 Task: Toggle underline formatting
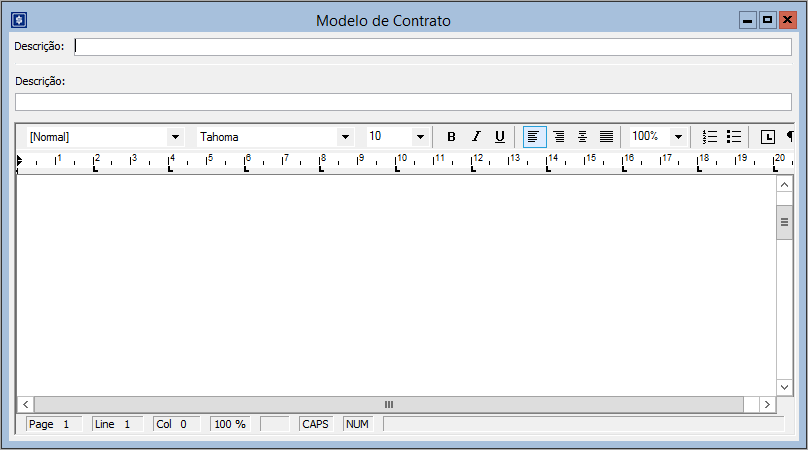pyautogui.click(x=500, y=137)
